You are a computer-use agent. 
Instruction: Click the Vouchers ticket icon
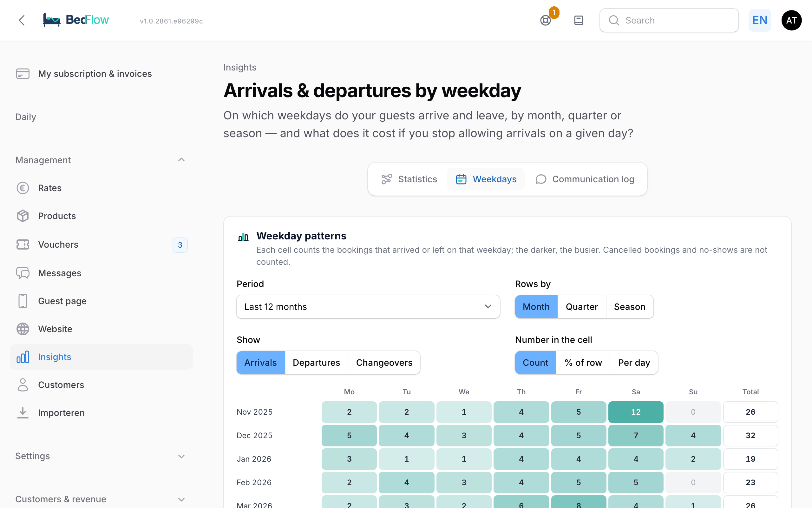coord(23,244)
